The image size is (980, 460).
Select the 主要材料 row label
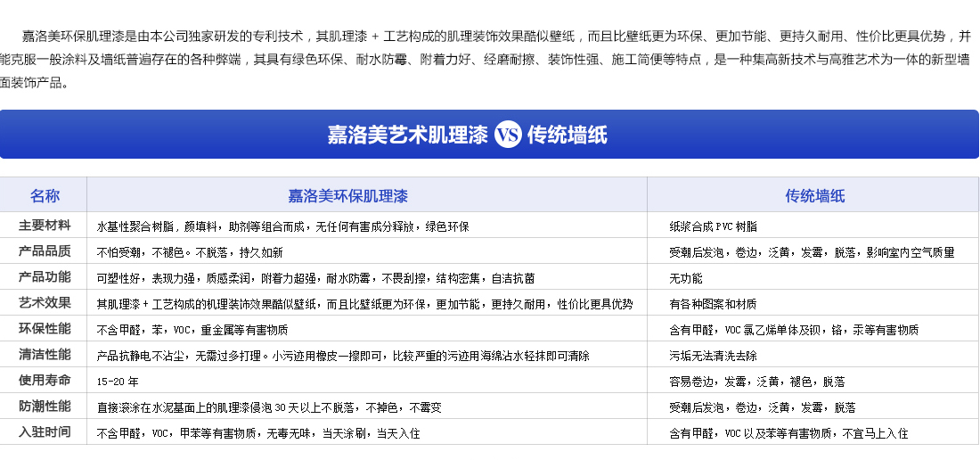pos(45,225)
